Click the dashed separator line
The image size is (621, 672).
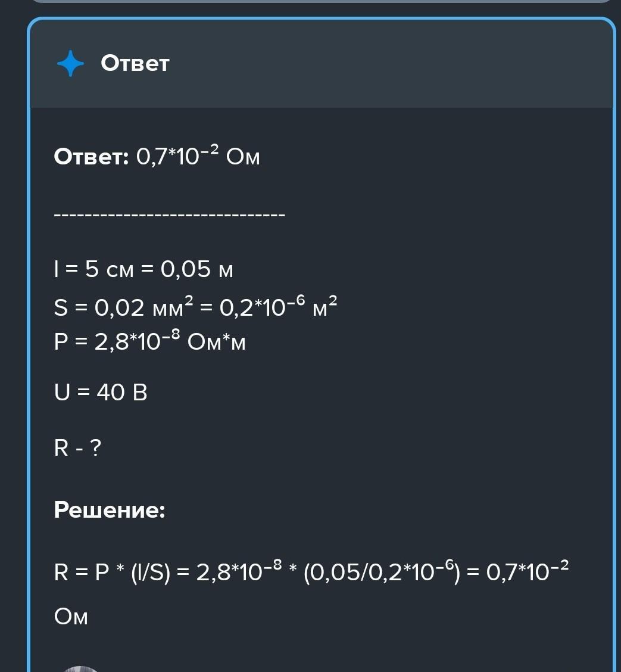pyautogui.click(x=169, y=214)
